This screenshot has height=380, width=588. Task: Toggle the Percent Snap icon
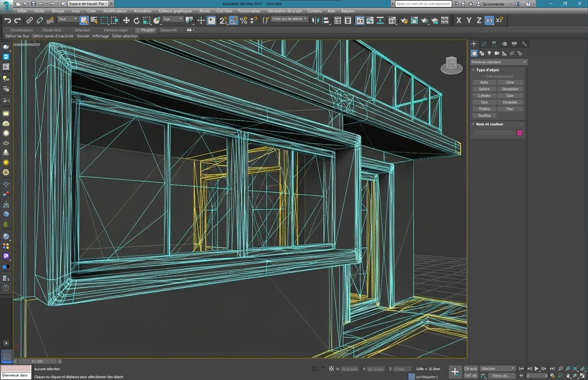click(x=244, y=21)
